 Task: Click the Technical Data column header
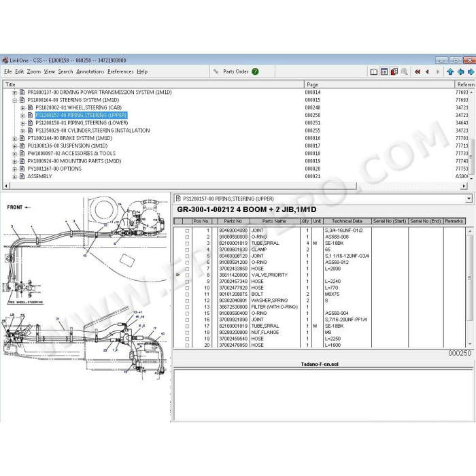click(x=347, y=221)
